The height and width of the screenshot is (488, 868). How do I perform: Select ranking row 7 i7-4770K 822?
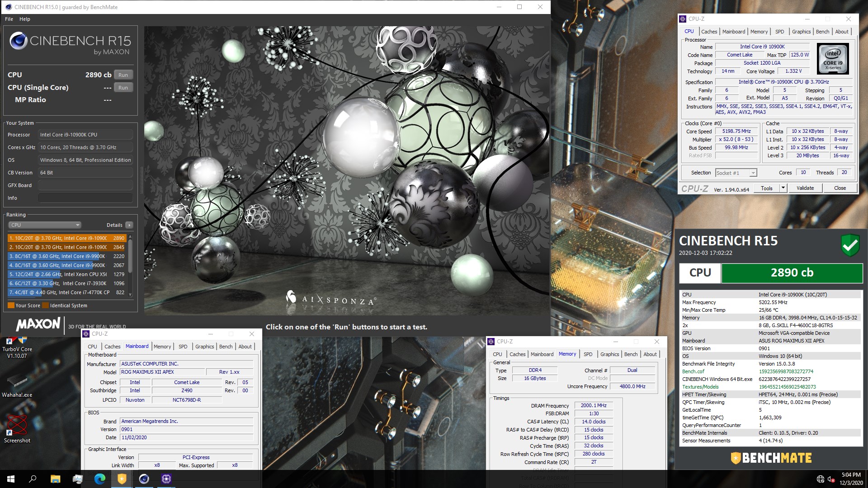(x=67, y=292)
